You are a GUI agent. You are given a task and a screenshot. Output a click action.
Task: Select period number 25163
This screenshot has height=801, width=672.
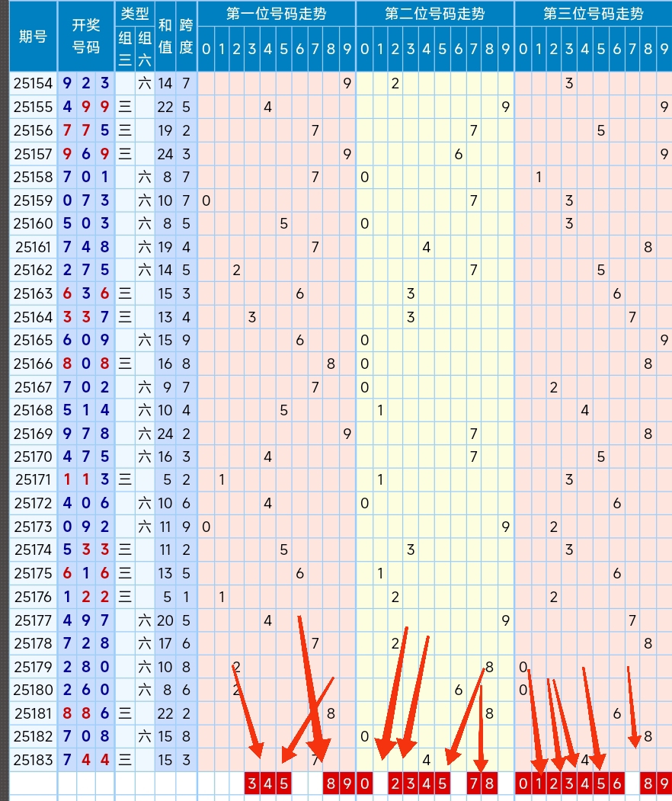tap(34, 293)
